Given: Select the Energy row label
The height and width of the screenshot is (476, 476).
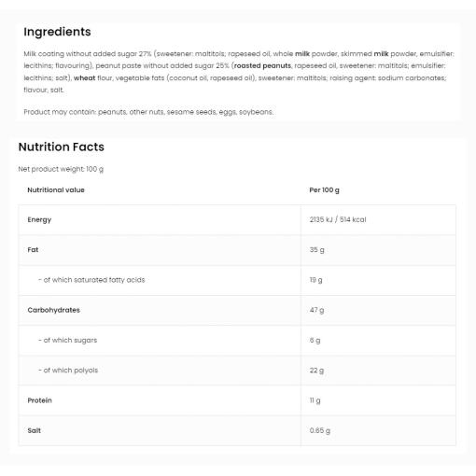Looking at the screenshot, I should point(39,219).
